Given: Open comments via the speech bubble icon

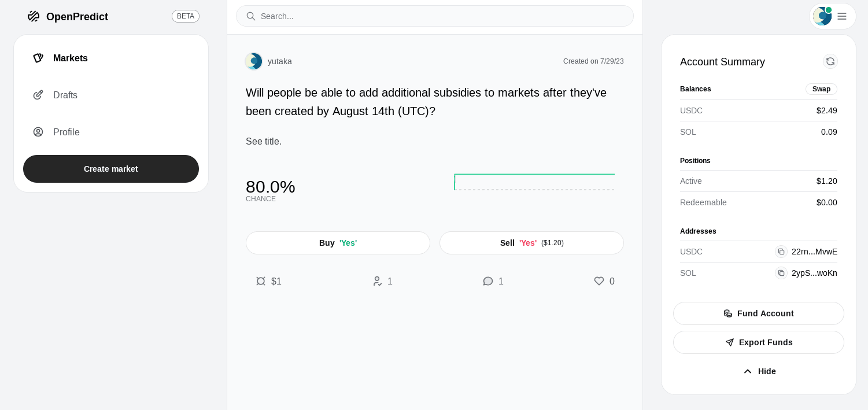Looking at the screenshot, I should (x=488, y=281).
